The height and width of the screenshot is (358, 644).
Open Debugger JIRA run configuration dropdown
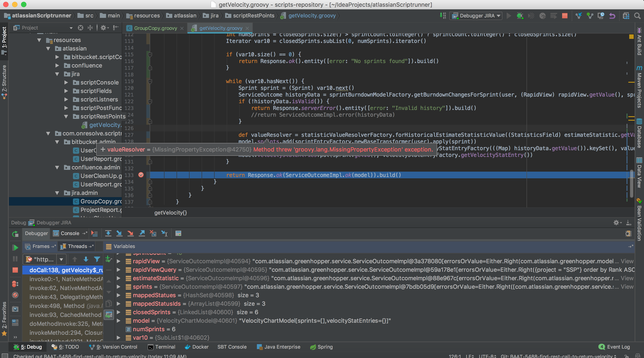point(476,16)
